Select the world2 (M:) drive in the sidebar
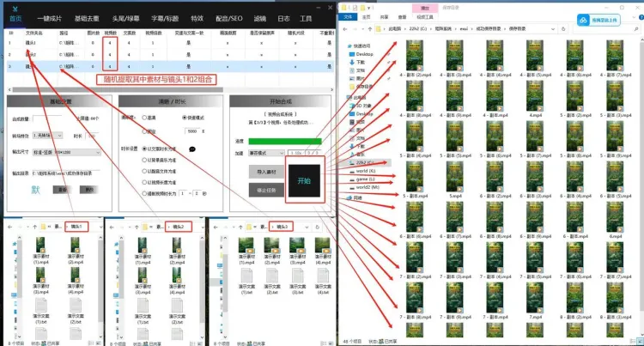Viewport: 644px width, 346px height. [x=364, y=187]
